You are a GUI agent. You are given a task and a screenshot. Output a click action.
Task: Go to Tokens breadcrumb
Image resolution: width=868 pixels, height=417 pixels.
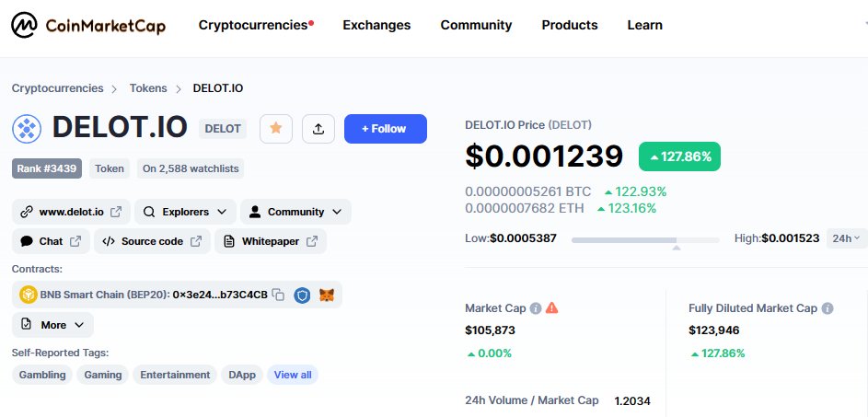(148, 88)
